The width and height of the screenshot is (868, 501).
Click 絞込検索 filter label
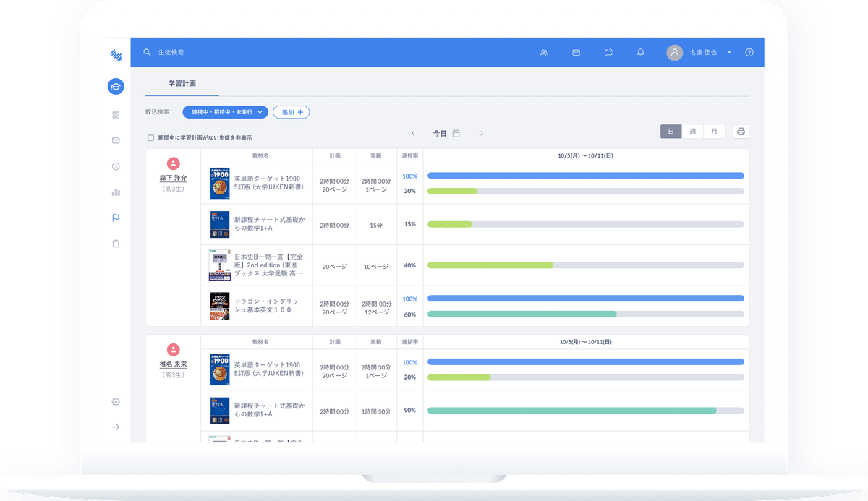161,112
